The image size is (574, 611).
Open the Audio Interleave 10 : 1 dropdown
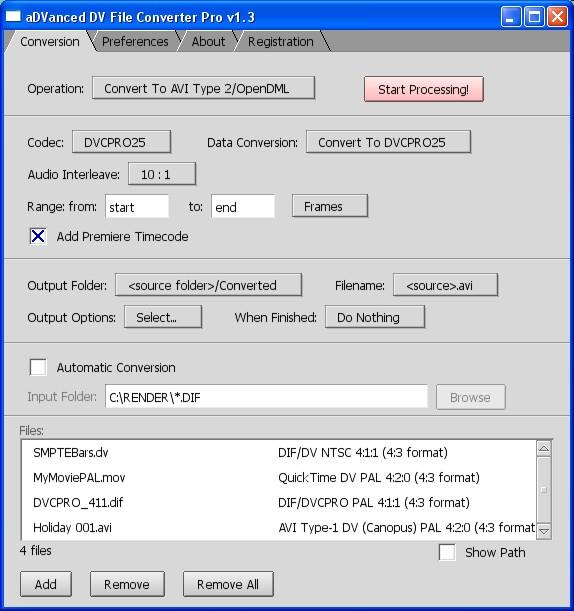(162, 174)
